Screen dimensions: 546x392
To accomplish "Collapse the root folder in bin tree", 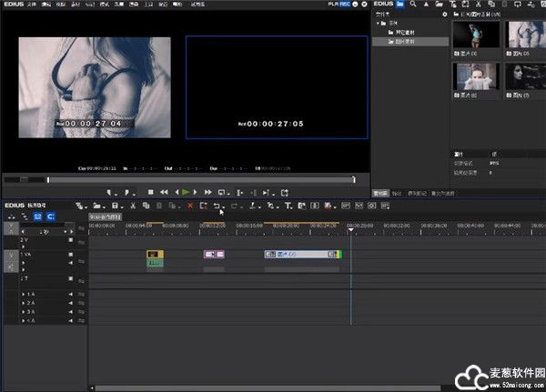I will pyautogui.click(x=376, y=25).
